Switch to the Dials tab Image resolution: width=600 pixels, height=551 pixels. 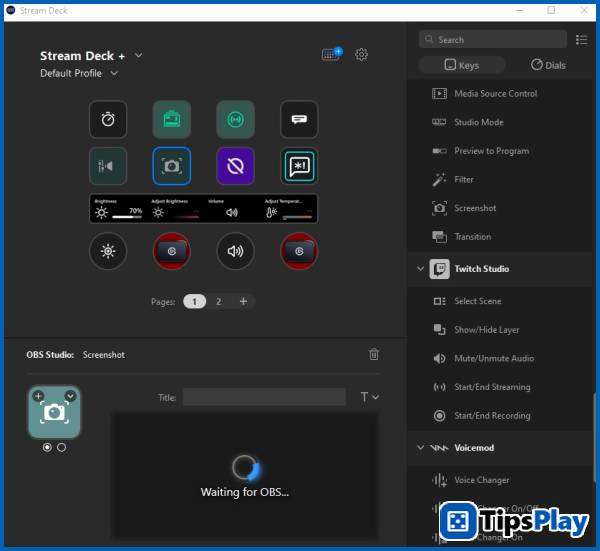click(x=548, y=65)
